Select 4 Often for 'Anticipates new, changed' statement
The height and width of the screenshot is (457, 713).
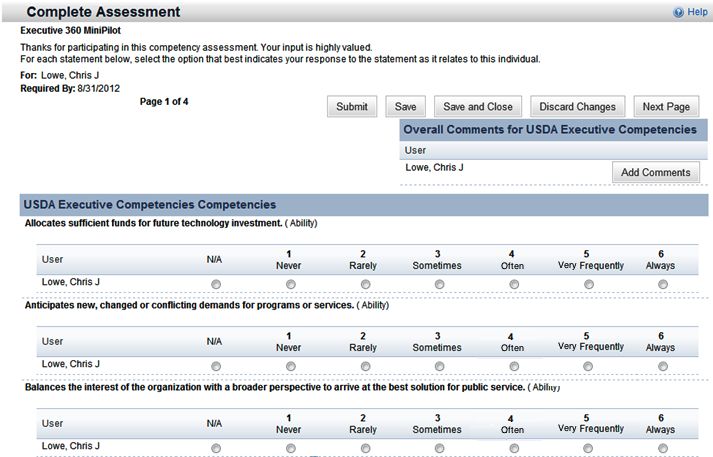514,366
